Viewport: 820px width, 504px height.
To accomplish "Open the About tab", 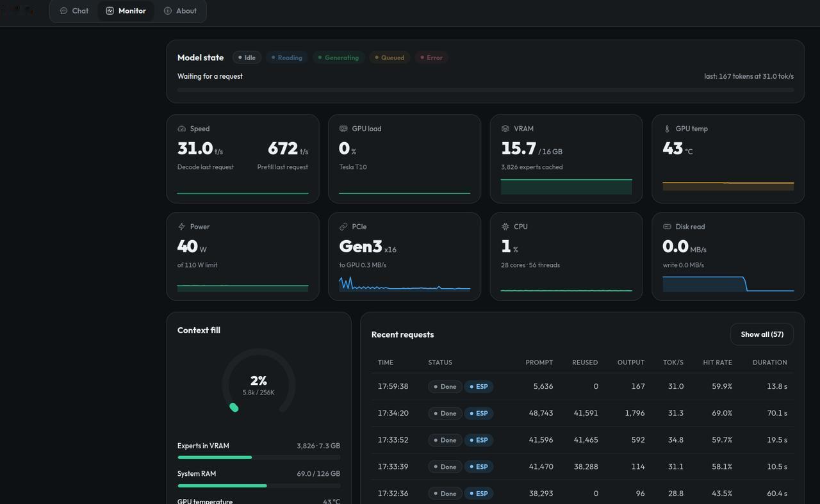I will 180,11.
